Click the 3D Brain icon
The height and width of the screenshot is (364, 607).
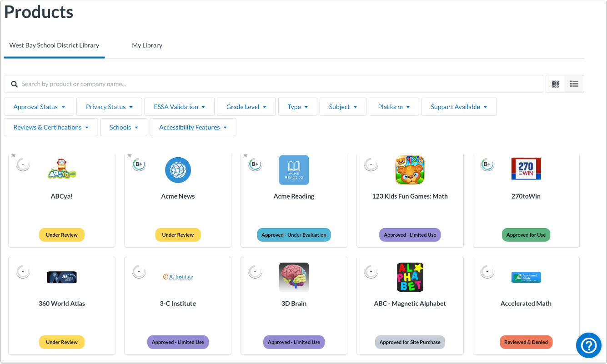[294, 277]
